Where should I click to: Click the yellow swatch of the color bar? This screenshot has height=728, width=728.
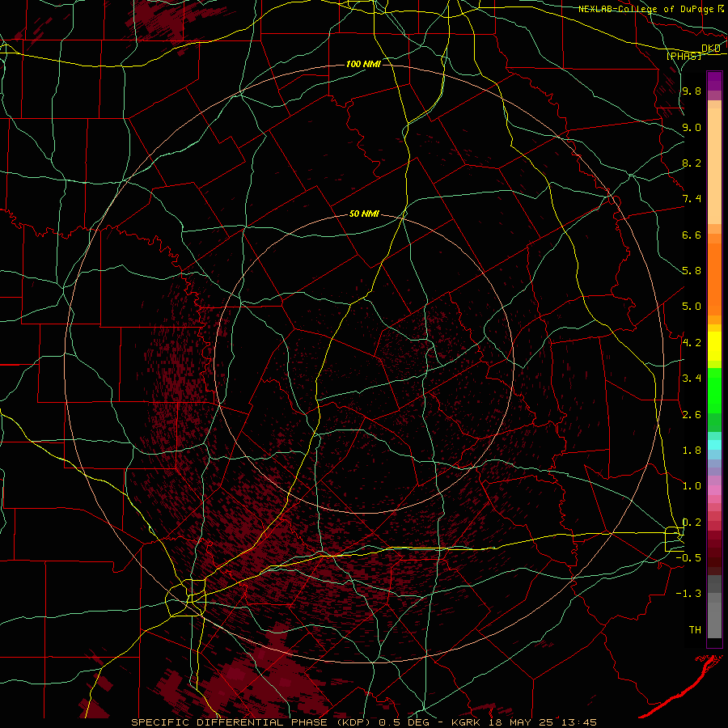click(x=714, y=346)
